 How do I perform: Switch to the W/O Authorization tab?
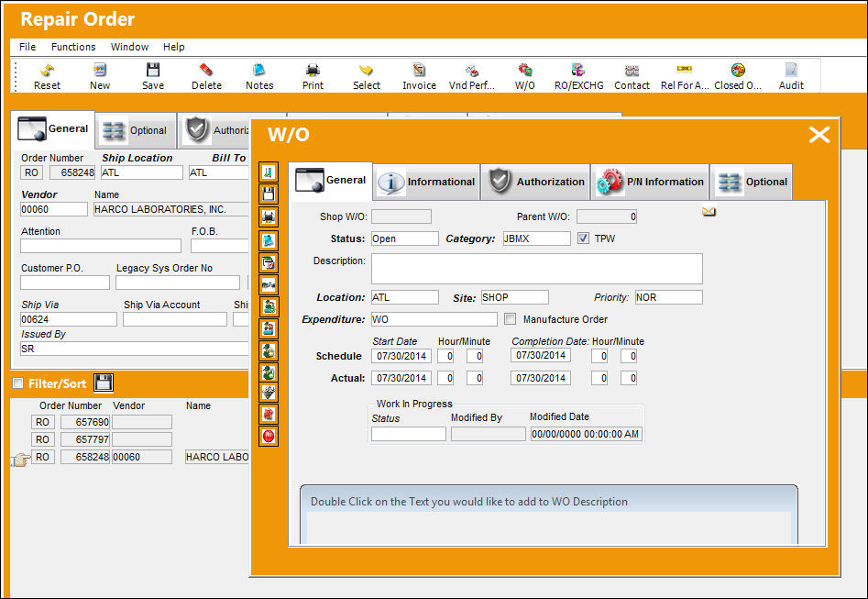(535, 182)
